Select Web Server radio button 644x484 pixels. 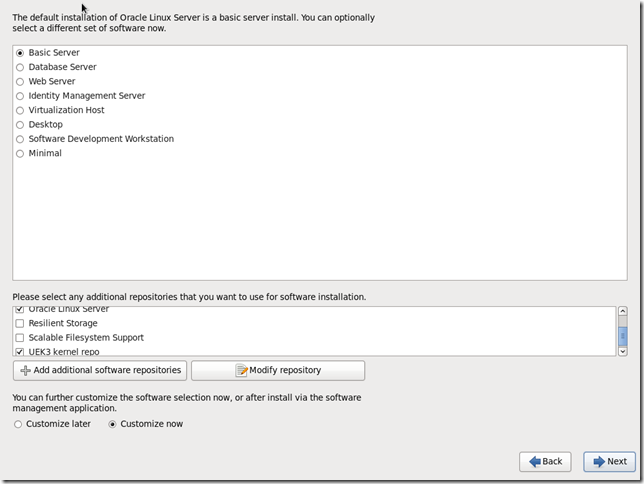point(20,82)
